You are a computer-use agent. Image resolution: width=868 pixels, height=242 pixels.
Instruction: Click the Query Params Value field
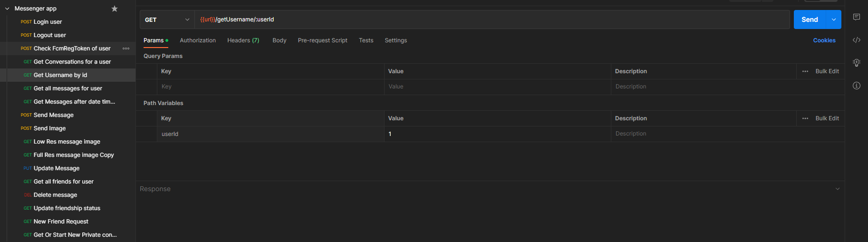click(497, 87)
